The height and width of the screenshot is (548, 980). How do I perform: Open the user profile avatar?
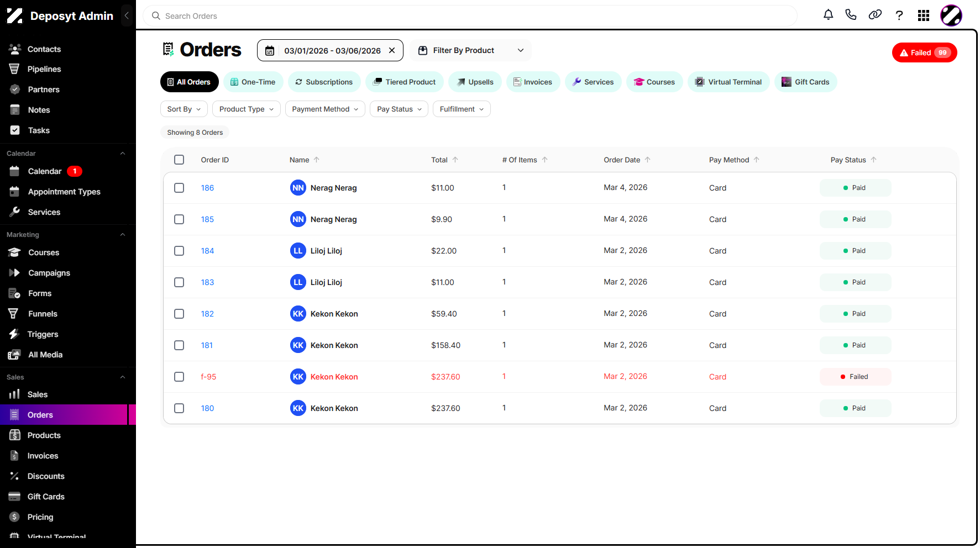pos(951,15)
